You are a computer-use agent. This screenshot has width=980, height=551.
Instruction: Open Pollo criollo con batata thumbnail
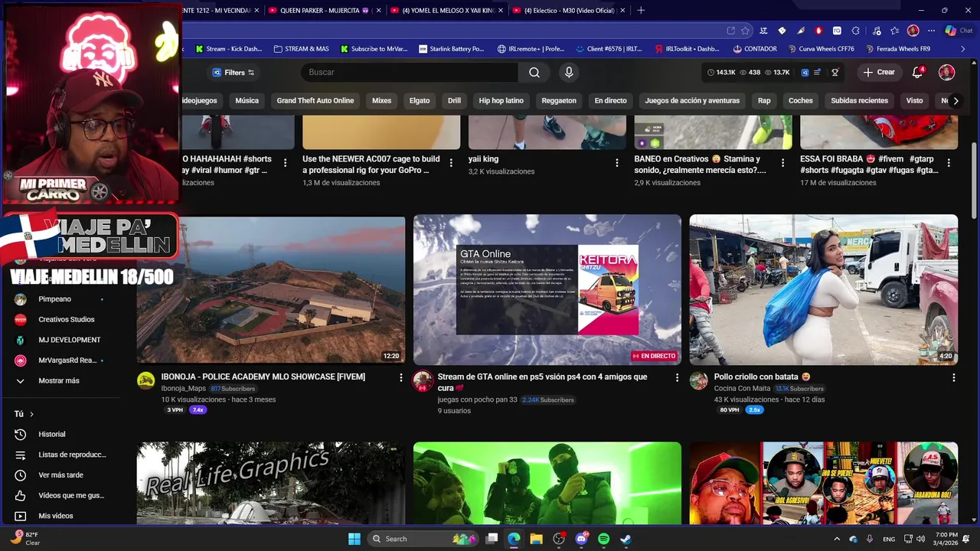click(x=824, y=289)
